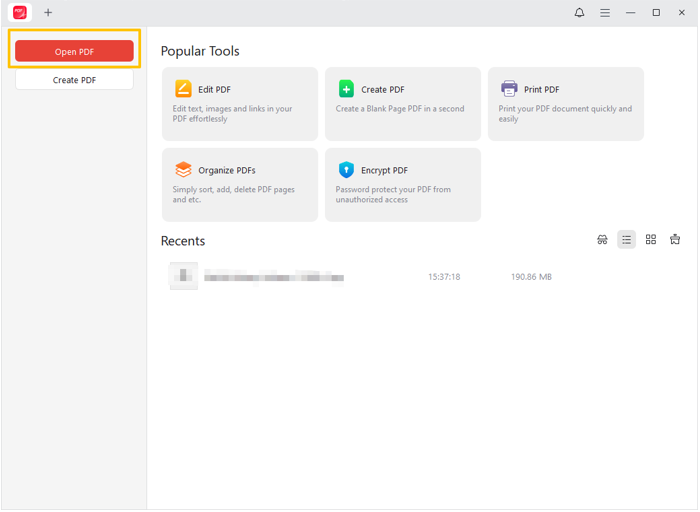Viewport: 700px width, 512px height.
Task: Click the incognito privacy icon in Recents
Action: pos(602,240)
